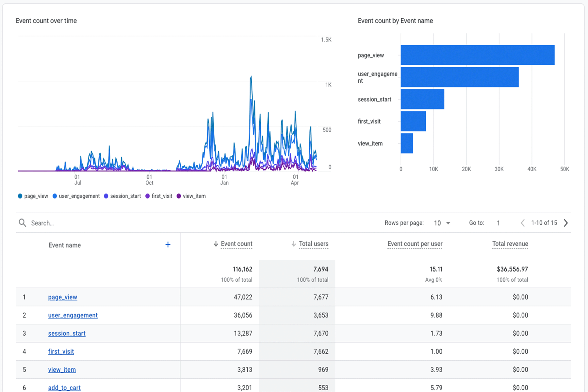The height and width of the screenshot is (392, 588).
Task: Click the average value 15.11
Action: tap(436, 269)
